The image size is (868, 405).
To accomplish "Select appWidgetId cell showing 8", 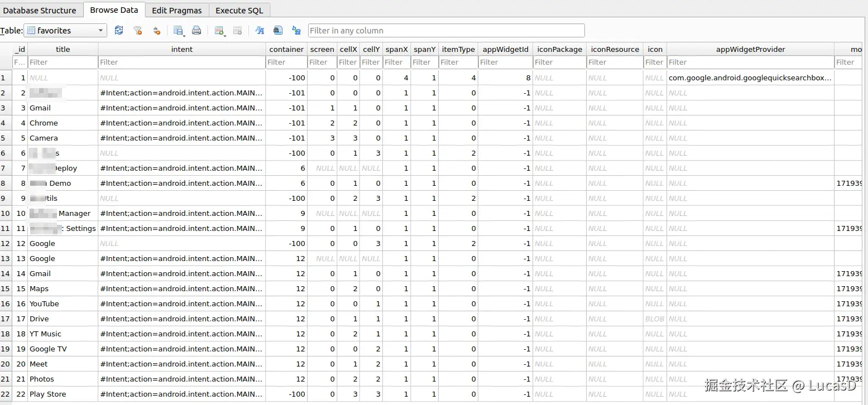I will (x=506, y=78).
